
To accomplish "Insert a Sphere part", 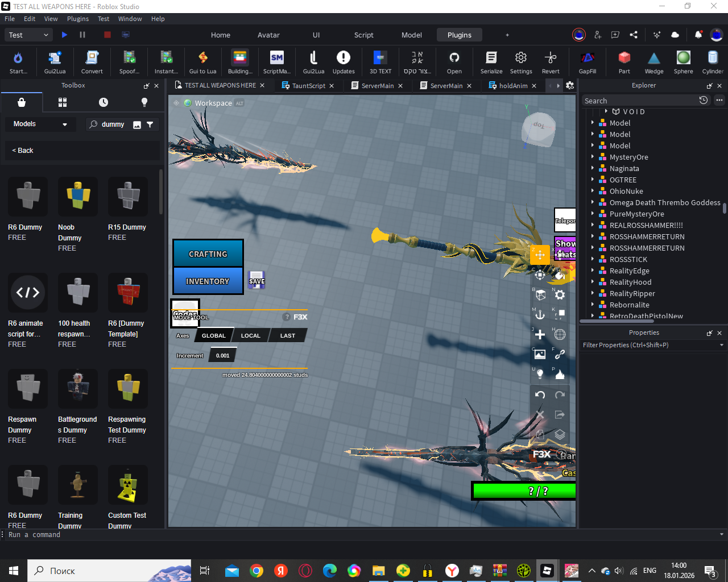I will (684, 62).
